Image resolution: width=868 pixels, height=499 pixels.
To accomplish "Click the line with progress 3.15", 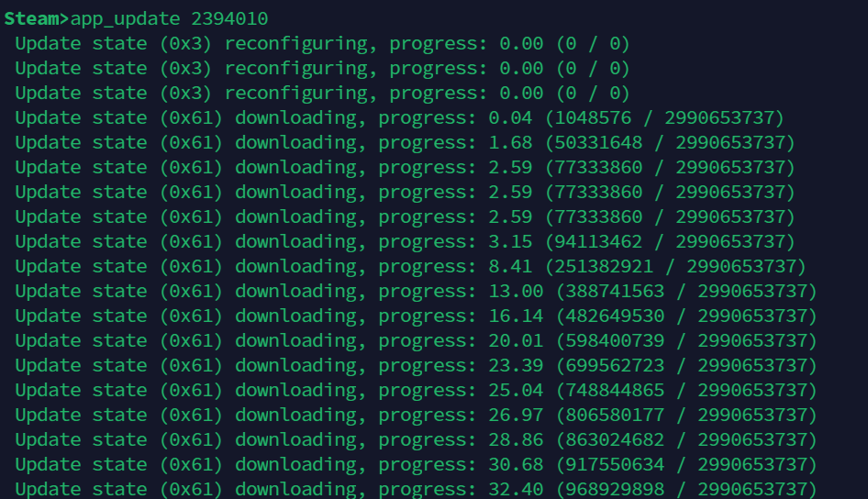I will [406, 242].
